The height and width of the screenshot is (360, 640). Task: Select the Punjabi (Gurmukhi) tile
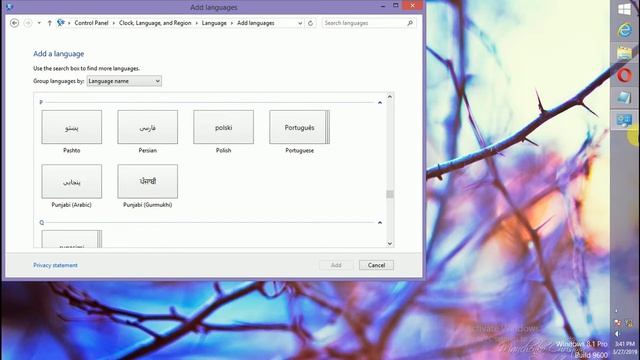coord(147,181)
